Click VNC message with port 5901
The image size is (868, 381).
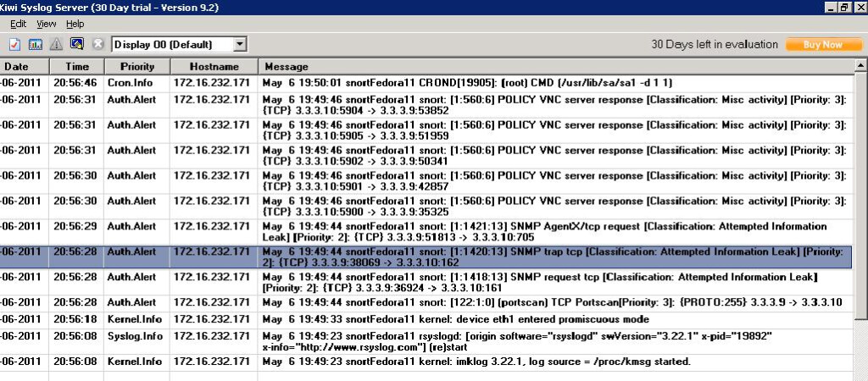(x=556, y=181)
